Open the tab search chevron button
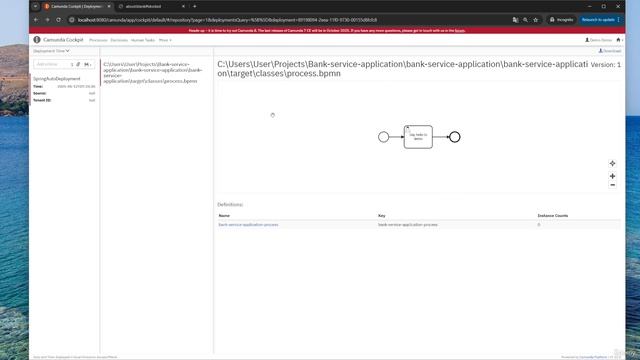 (36, 7)
